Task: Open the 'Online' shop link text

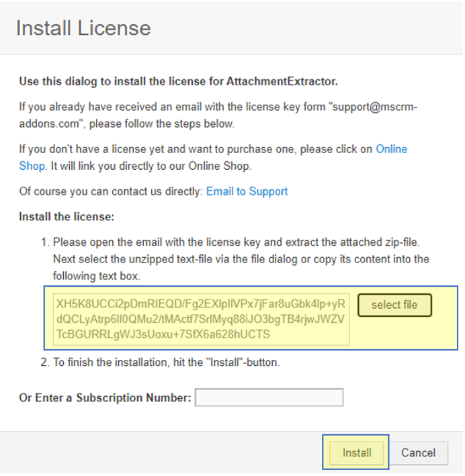Action: [392, 149]
